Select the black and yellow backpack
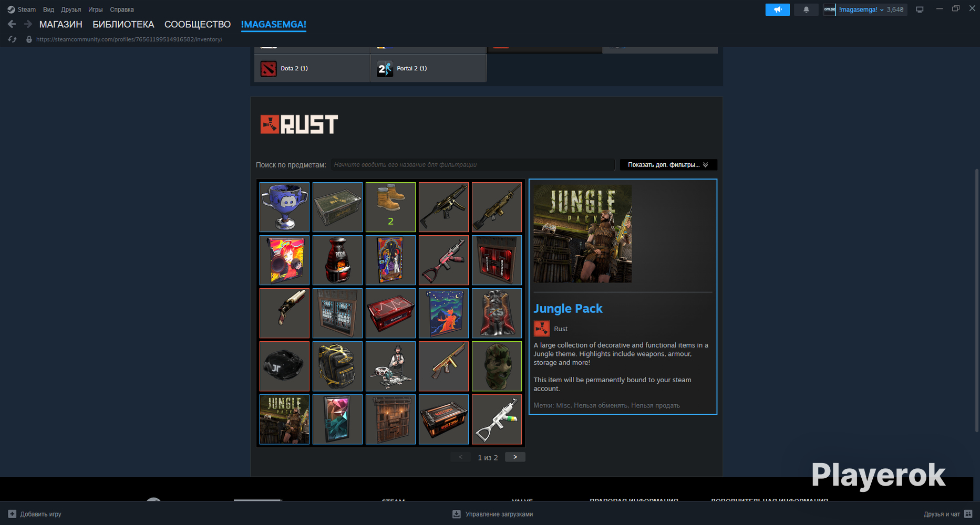The width and height of the screenshot is (980, 525). click(x=337, y=366)
